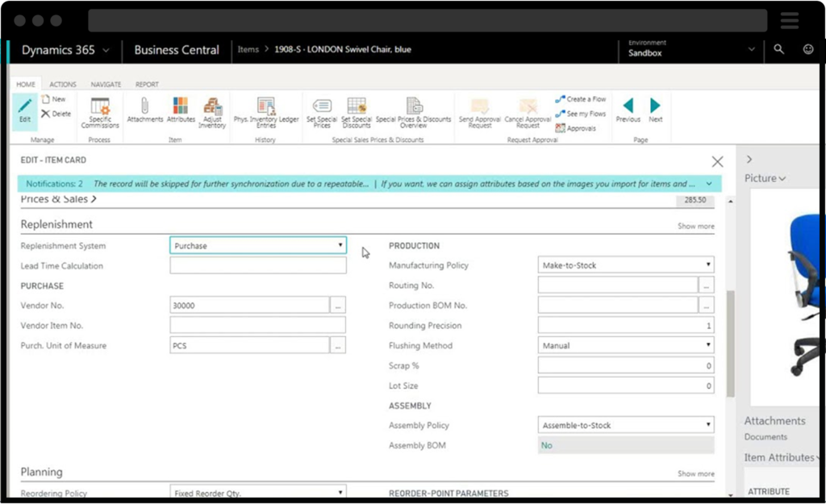Open Special Prices & Discounts Overview

coord(414,113)
